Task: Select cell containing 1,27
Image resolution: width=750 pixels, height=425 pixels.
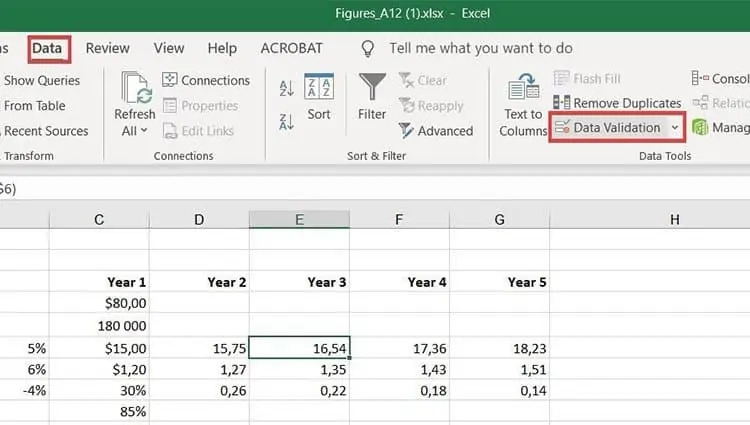Action: 199,369
